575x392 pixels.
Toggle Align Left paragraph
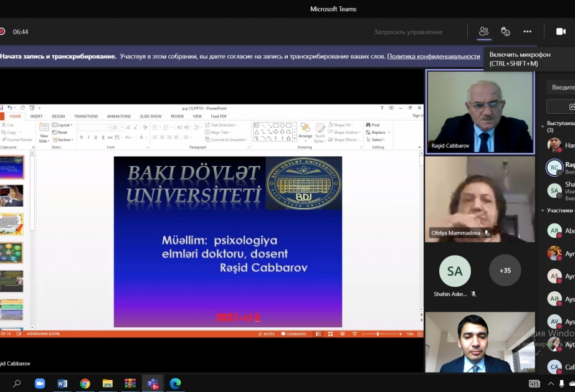click(154, 138)
